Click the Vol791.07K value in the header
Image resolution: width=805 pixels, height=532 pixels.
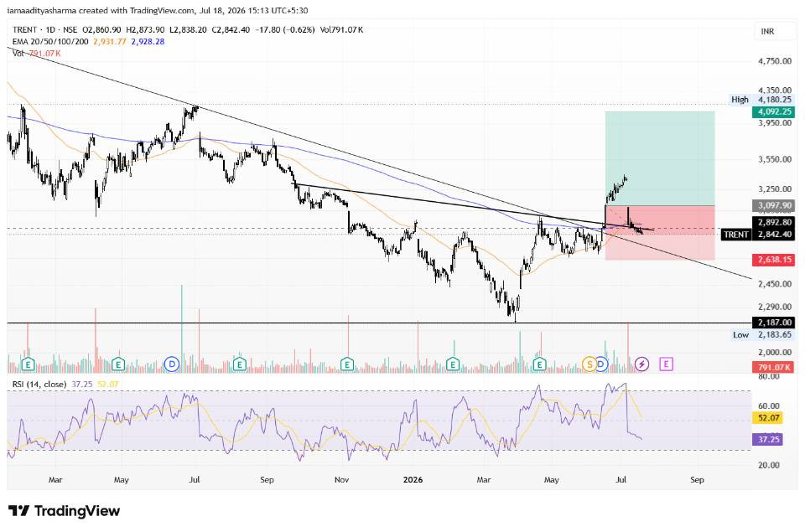coord(341,30)
